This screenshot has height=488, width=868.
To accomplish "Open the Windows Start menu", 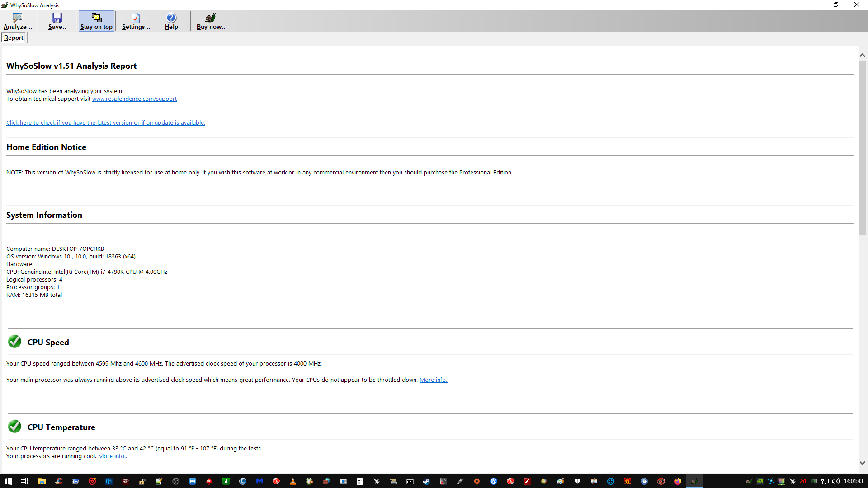I will coord(8,481).
